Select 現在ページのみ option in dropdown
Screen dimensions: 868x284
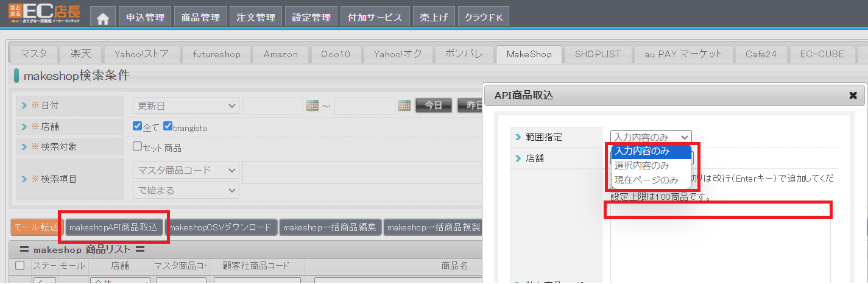click(646, 180)
